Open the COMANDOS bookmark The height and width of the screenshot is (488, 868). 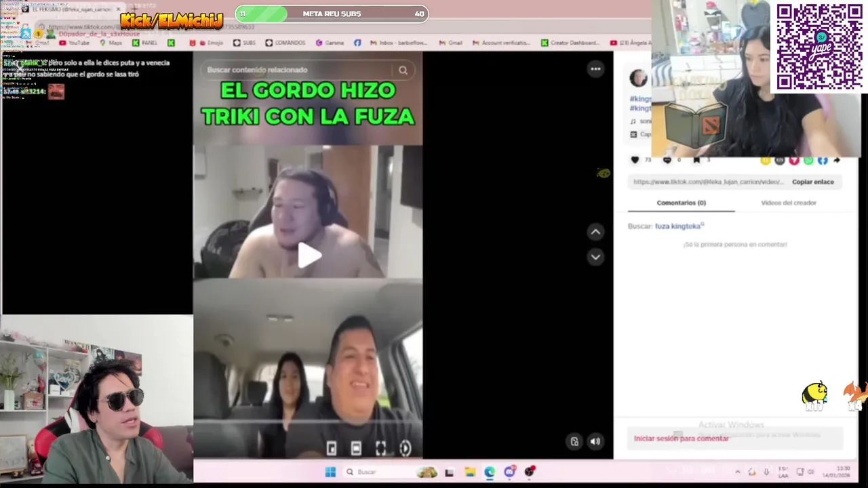coord(285,43)
